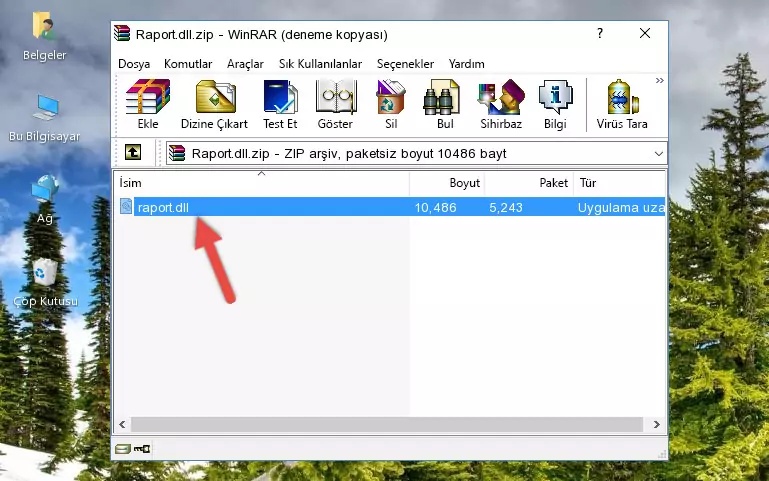The height and width of the screenshot is (481, 769).
Task: Launch the Sihirbaz wizard tool
Action: point(501,97)
